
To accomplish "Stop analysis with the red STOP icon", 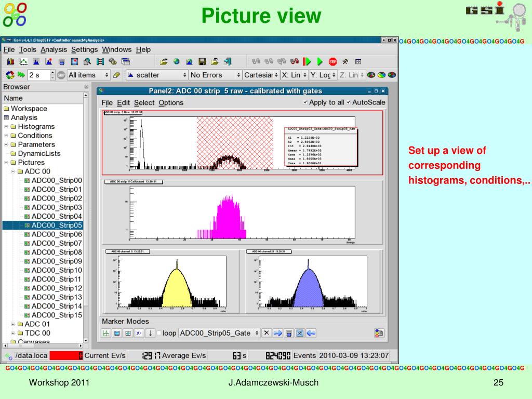I will [332, 62].
